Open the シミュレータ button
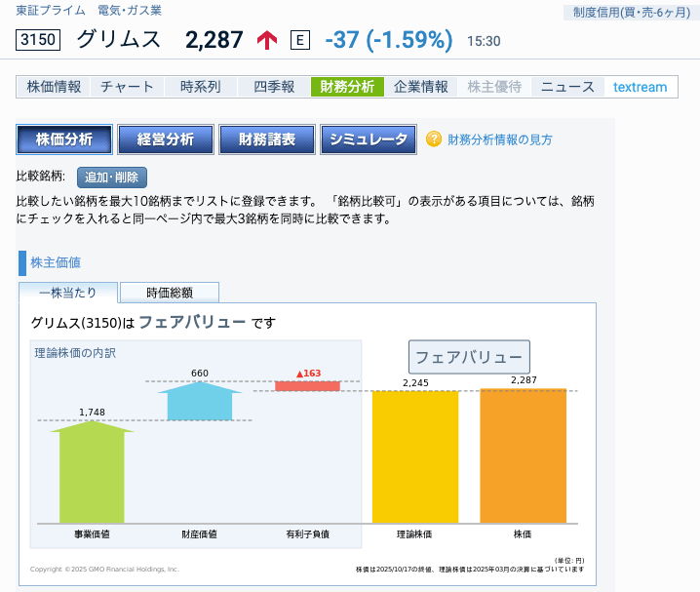The width and height of the screenshot is (700, 592). pos(369,139)
